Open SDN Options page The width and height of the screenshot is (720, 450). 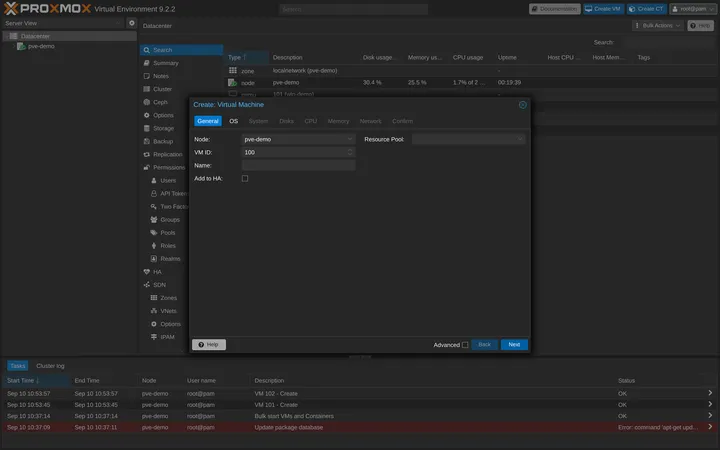pyautogui.click(x=170, y=324)
